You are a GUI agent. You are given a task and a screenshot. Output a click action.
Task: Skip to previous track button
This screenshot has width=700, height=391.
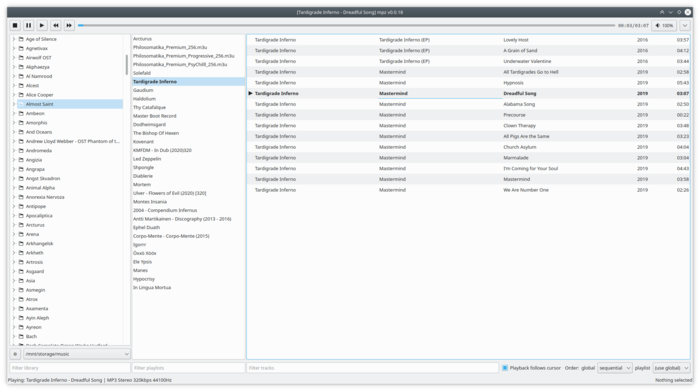coord(55,25)
